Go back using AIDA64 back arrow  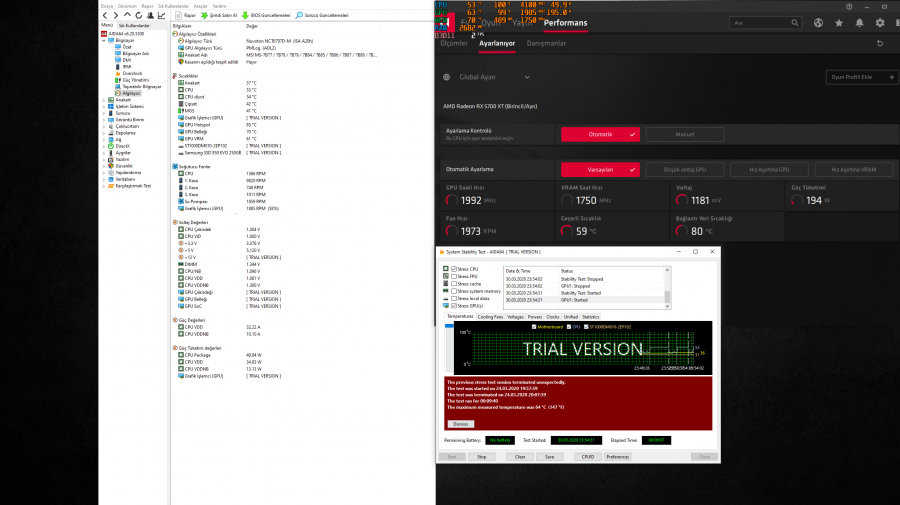(x=104, y=15)
